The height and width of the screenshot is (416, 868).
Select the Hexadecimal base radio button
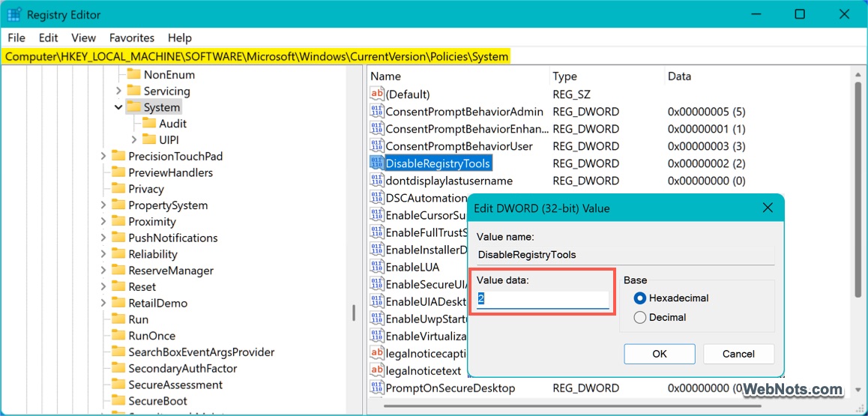(x=639, y=298)
